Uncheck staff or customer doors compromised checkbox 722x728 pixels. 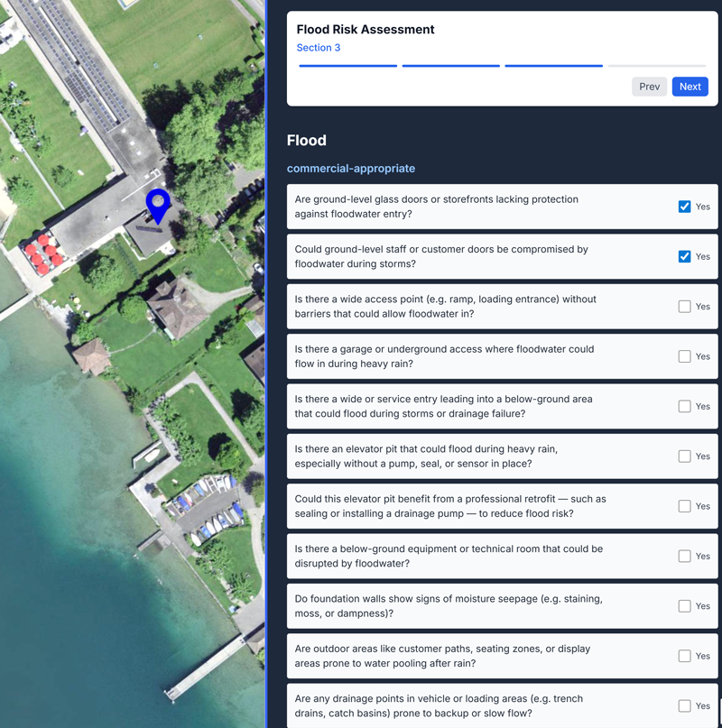tap(684, 256)
